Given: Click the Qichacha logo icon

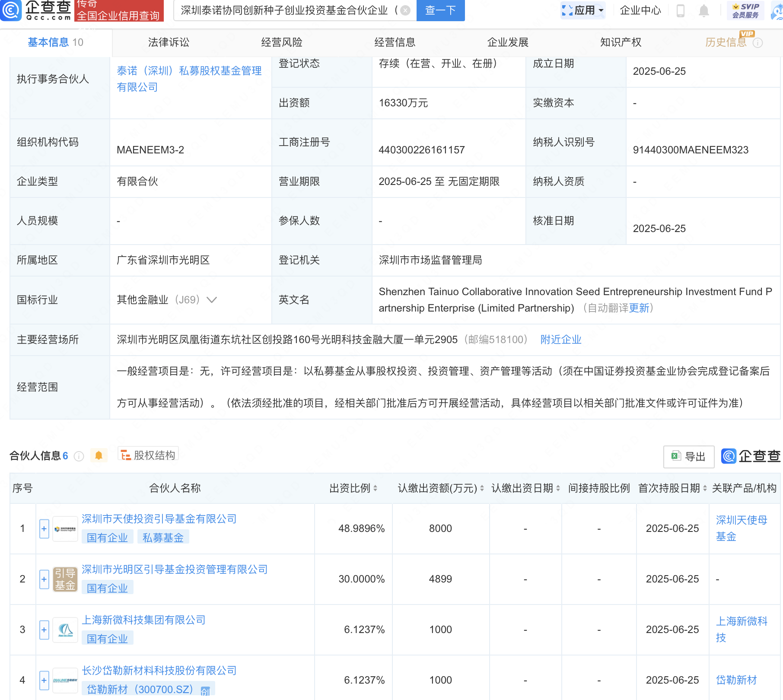Looking at the screenshot, I should pos(10,10).
